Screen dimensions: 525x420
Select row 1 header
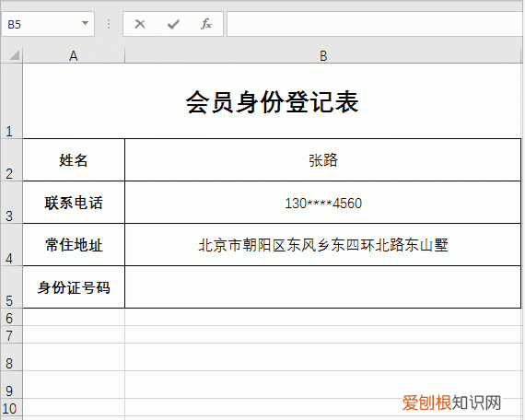click(11, 100)
